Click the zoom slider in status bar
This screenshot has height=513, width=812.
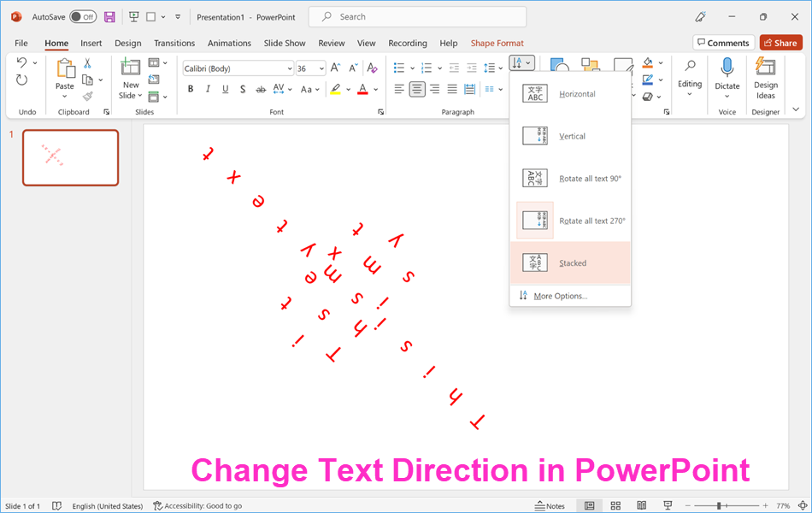click(719, 506)
